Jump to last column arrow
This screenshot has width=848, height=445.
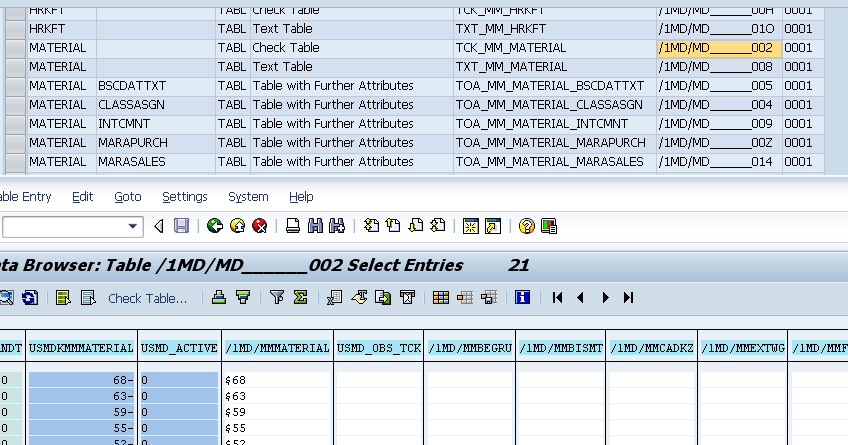628,297
